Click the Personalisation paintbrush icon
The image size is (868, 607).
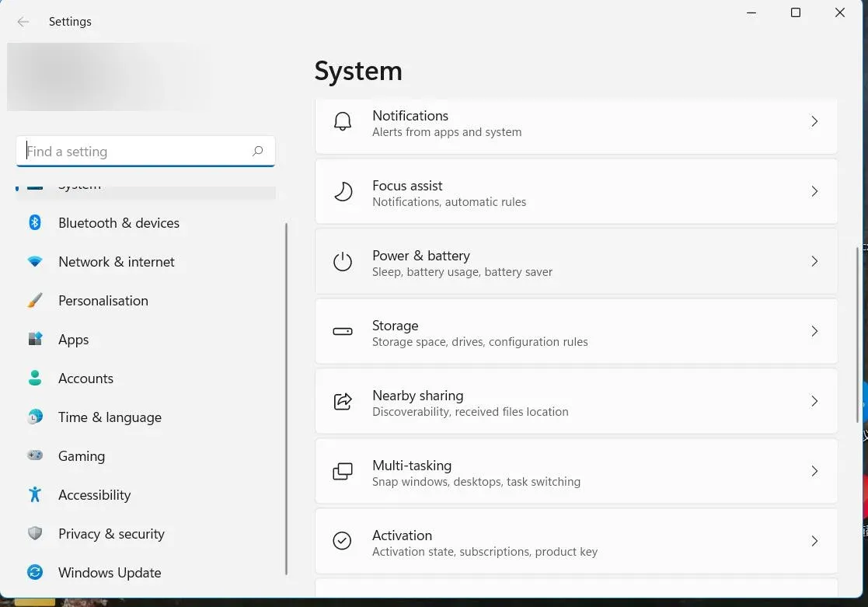click(x=35, y=300)
